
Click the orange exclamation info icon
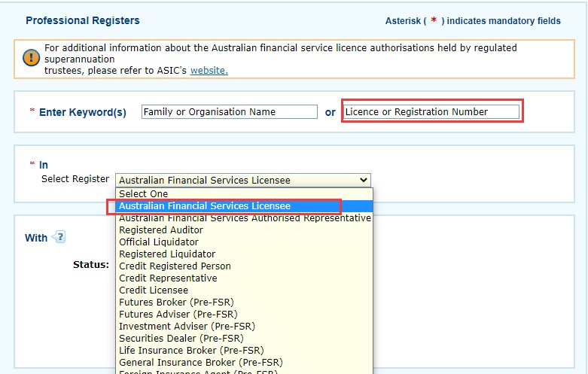point(31,58)
